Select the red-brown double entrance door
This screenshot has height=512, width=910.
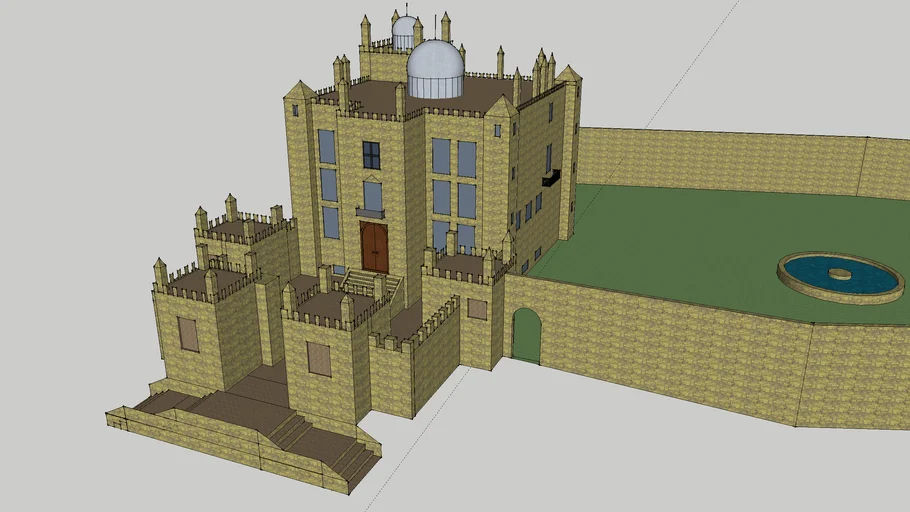[374, 247]
